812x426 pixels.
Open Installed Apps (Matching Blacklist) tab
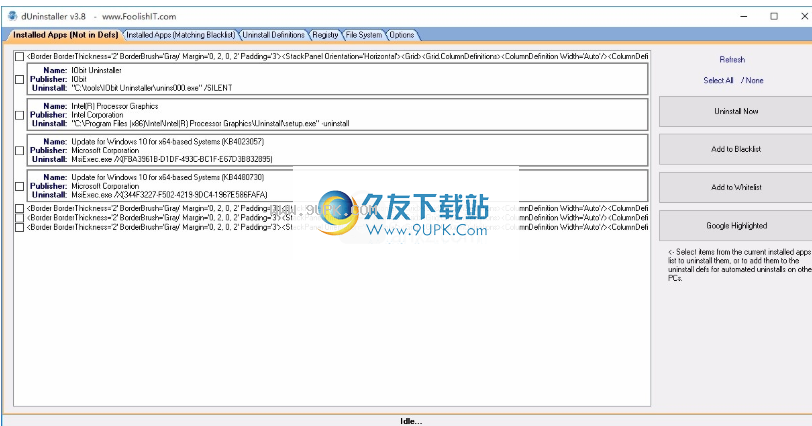tap(180, 35)
